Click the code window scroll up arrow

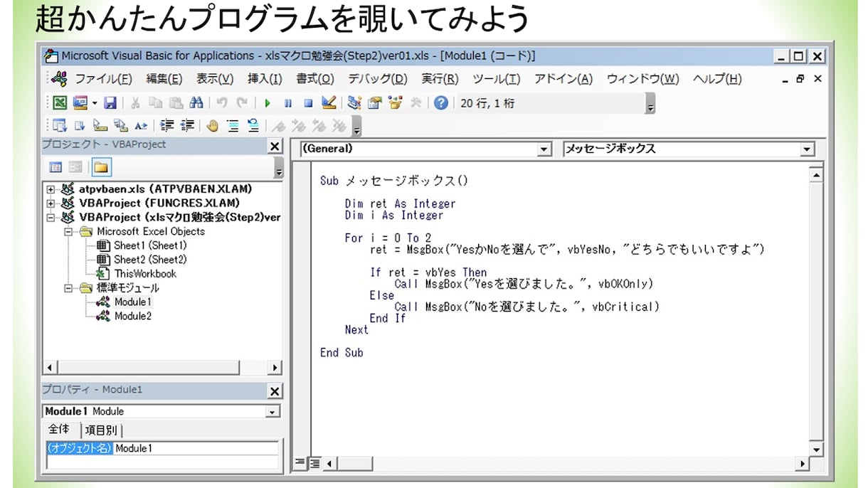click(816, 174)
